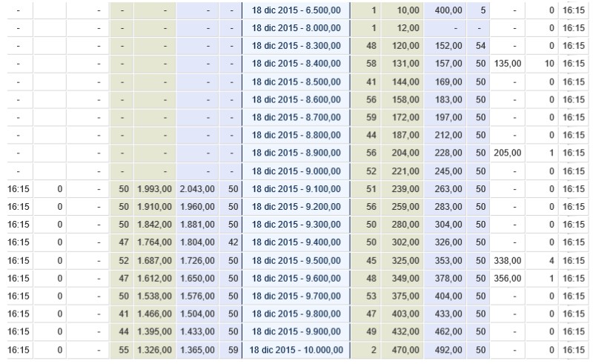The height and width of the screenshot is (364, 593).
Task: Click the last price 135,00 cell
Action: coord(508,64)
